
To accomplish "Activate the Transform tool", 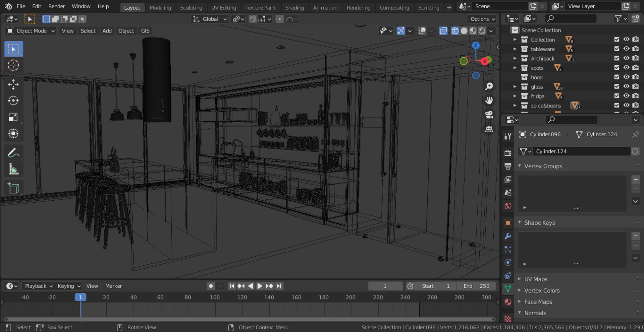I will point(13,134).
